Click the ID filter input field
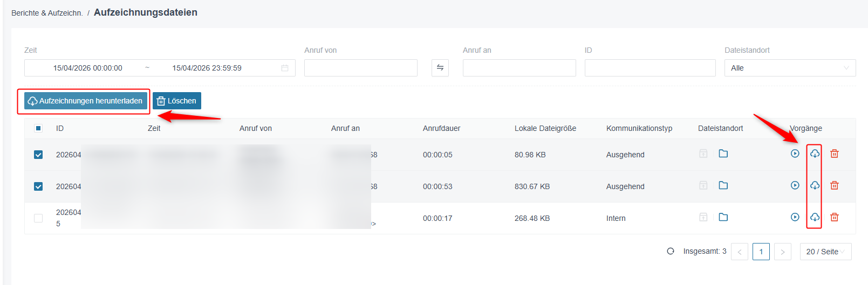Screen dimensions: 868x285 (650, 68)
